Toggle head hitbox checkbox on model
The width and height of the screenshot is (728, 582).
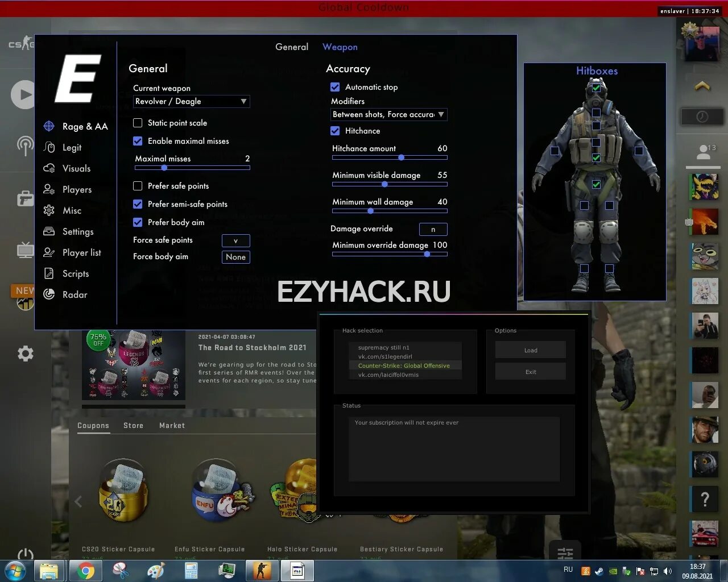(x=596, y=88)
